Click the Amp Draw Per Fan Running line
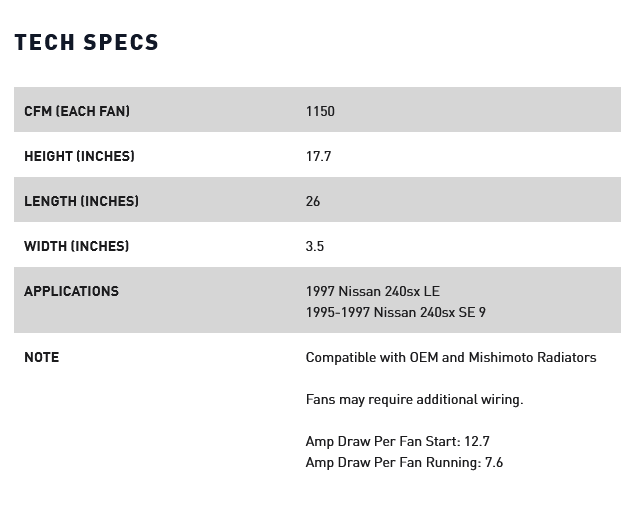The width and height of the screenshot is (621, 507). click(404, 462)
